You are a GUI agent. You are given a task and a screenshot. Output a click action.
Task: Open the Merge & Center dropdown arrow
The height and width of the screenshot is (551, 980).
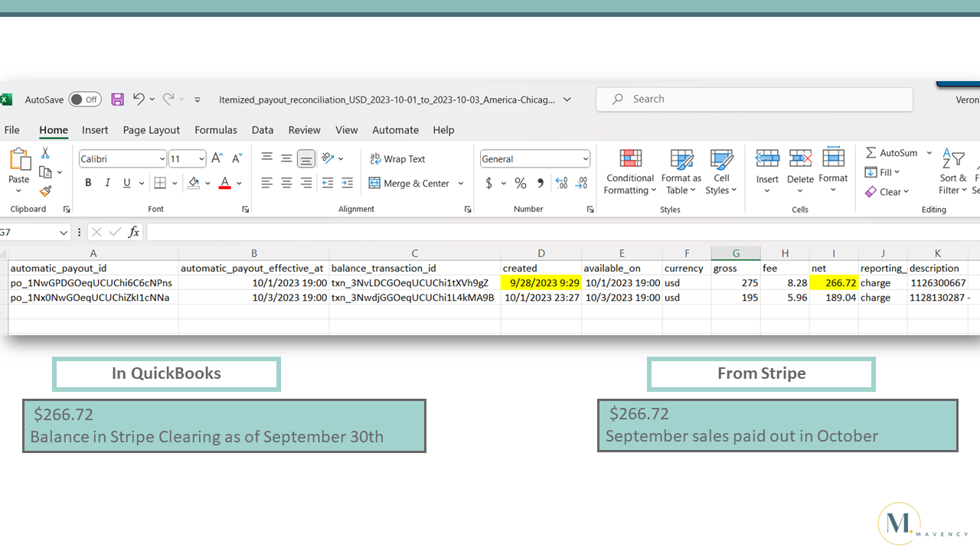coord(461,184)
